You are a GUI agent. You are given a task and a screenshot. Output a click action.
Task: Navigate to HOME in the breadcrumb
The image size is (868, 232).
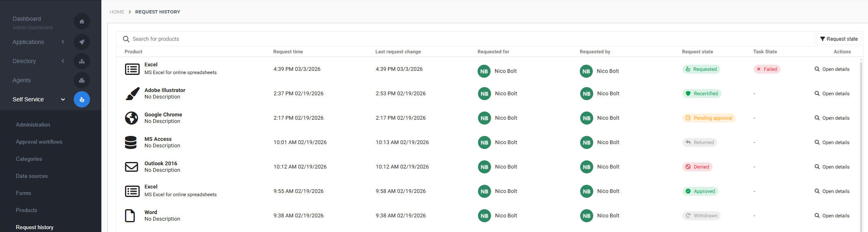tap(117, 12)
